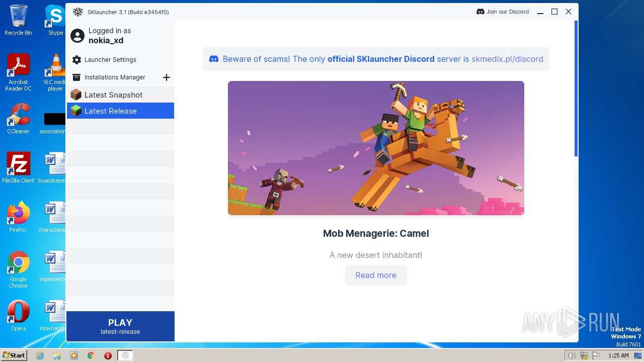
Task: Open CCleaner desktop shortcut
Action: tap(18, 119)
